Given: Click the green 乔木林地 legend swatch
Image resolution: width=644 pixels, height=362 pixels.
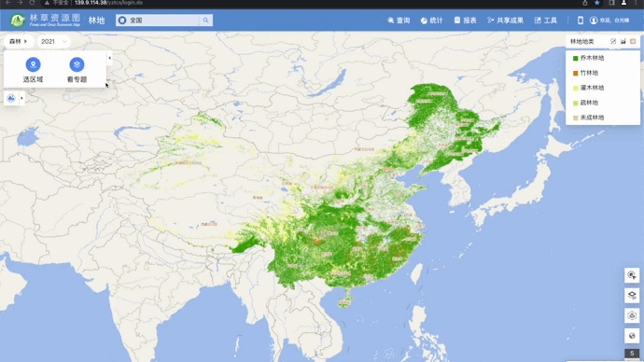Looking at the screenshot, I should tap(576, 58).
